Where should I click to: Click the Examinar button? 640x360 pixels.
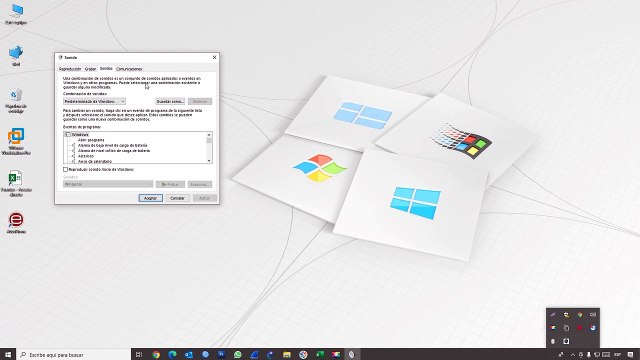click(x=200, y=184)
